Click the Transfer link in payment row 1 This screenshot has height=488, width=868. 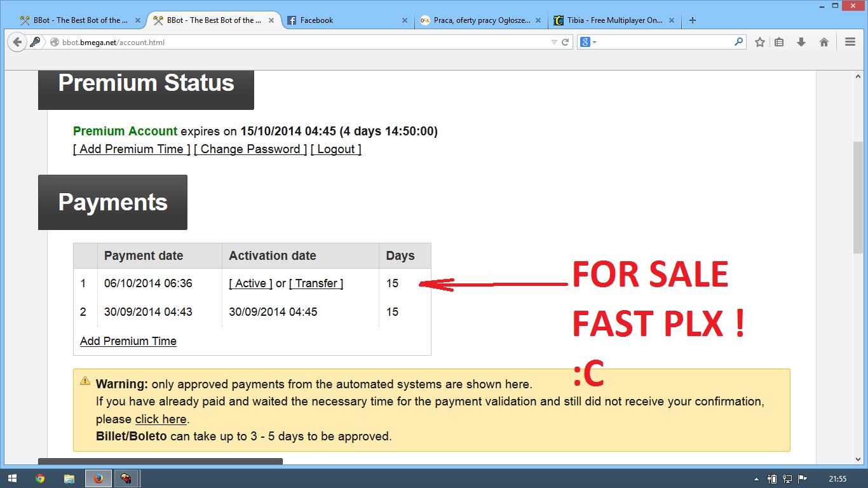pos(316,283)
